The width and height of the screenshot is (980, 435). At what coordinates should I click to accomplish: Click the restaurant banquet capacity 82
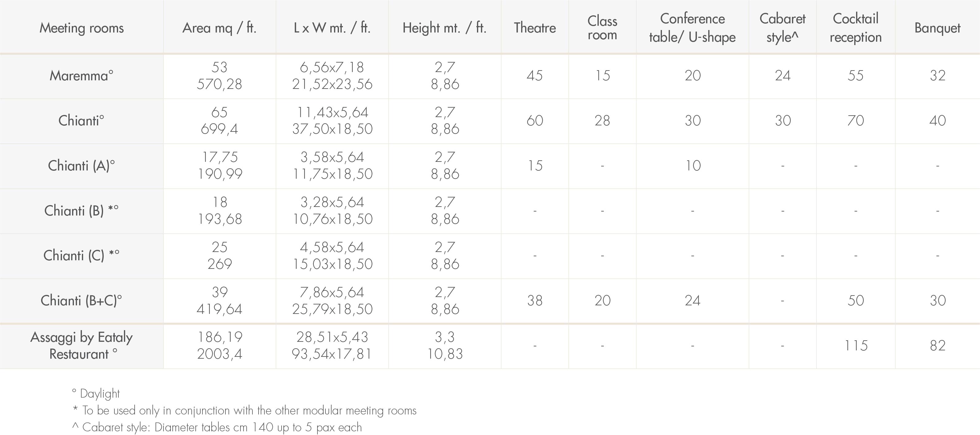coord(937,345)
